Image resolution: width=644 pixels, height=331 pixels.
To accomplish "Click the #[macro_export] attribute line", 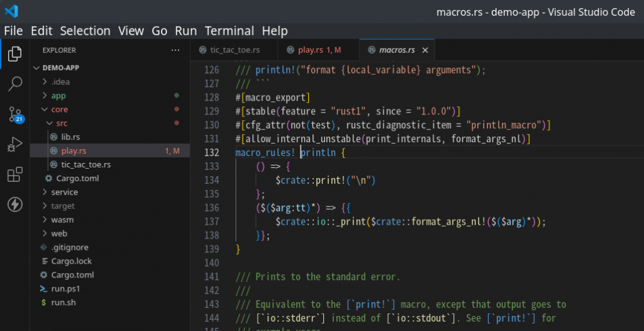I will pyautogui.click(x=273, y=98).
